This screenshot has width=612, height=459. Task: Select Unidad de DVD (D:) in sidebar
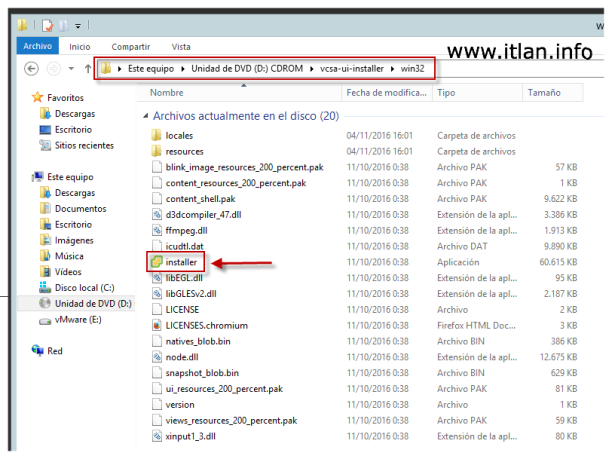click(x=93, y=303)
